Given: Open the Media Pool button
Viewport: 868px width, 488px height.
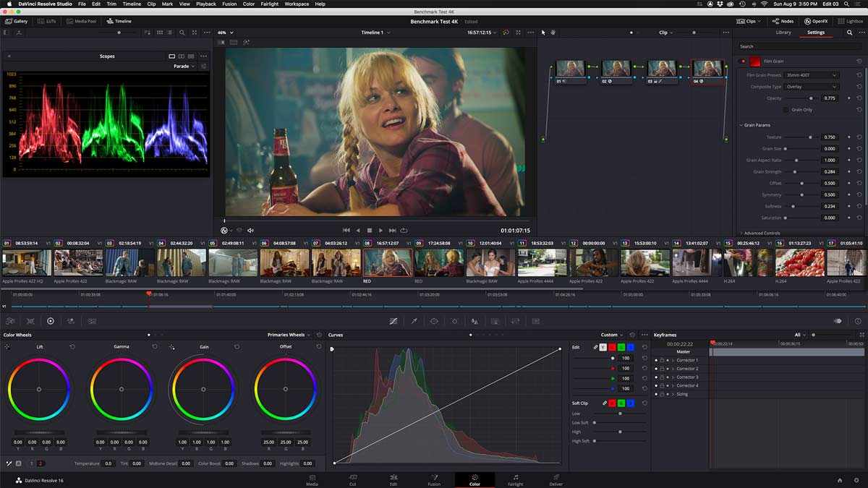Looking at the screenshot, I should point(80,21).
